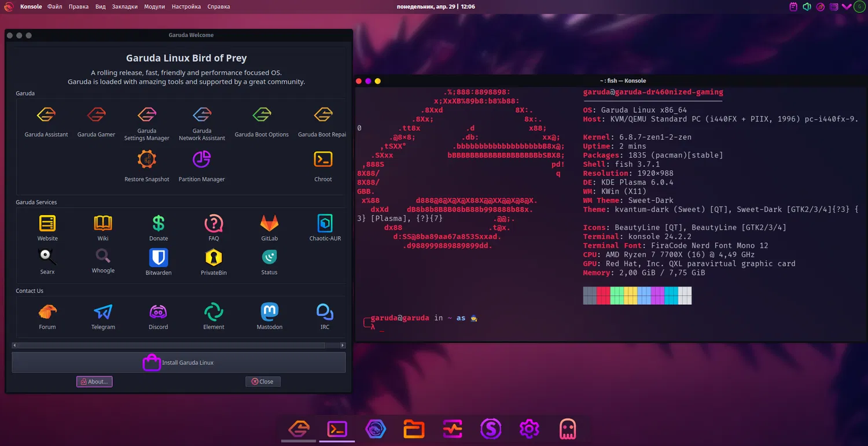868x446 pixels.
Task: Open Bitwarden service icon
Action: (159, 258)
